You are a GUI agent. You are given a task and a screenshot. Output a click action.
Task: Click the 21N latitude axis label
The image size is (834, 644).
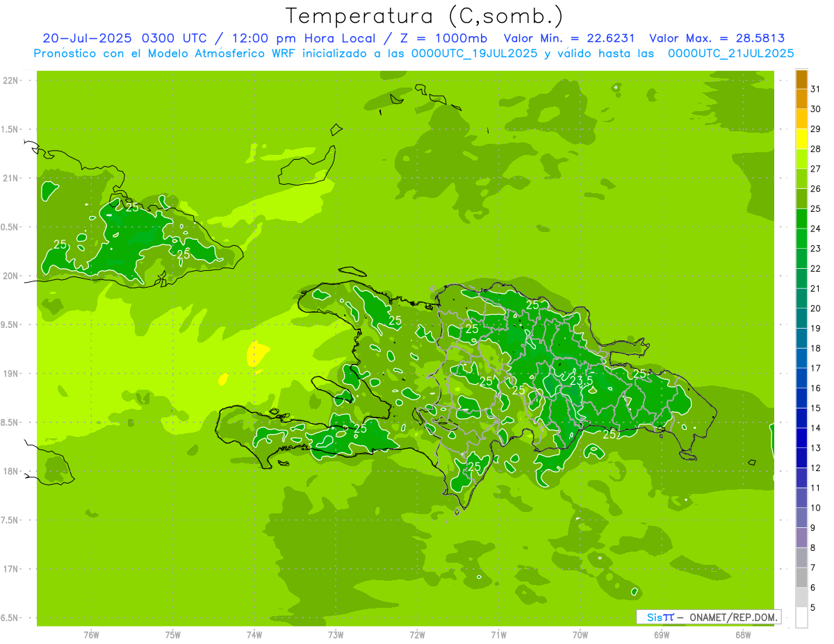coord(10,178)
